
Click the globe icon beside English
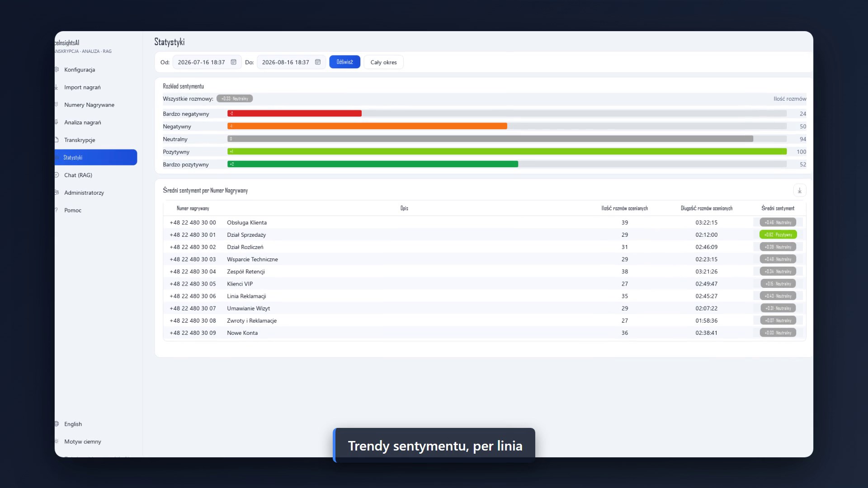(x=57, y=424)
